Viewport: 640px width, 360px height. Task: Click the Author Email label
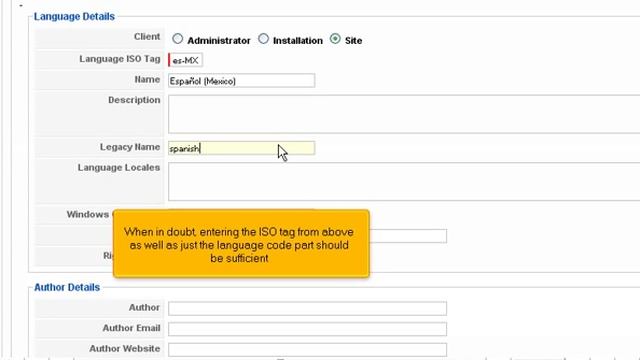(x=131, y=328)
